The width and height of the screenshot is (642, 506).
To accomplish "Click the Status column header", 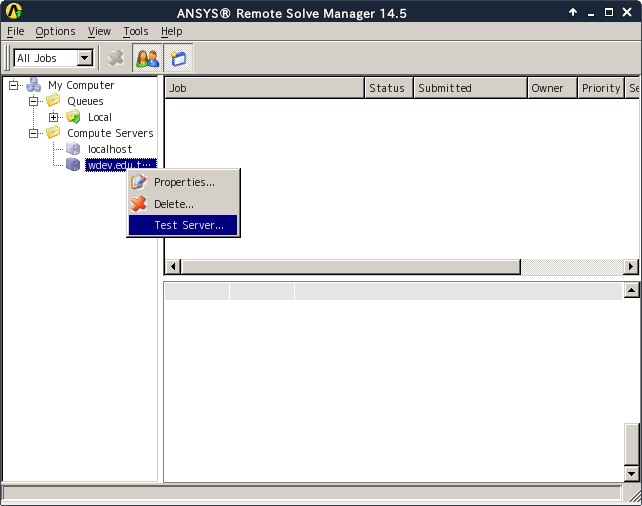I will [x=387, y=88].
